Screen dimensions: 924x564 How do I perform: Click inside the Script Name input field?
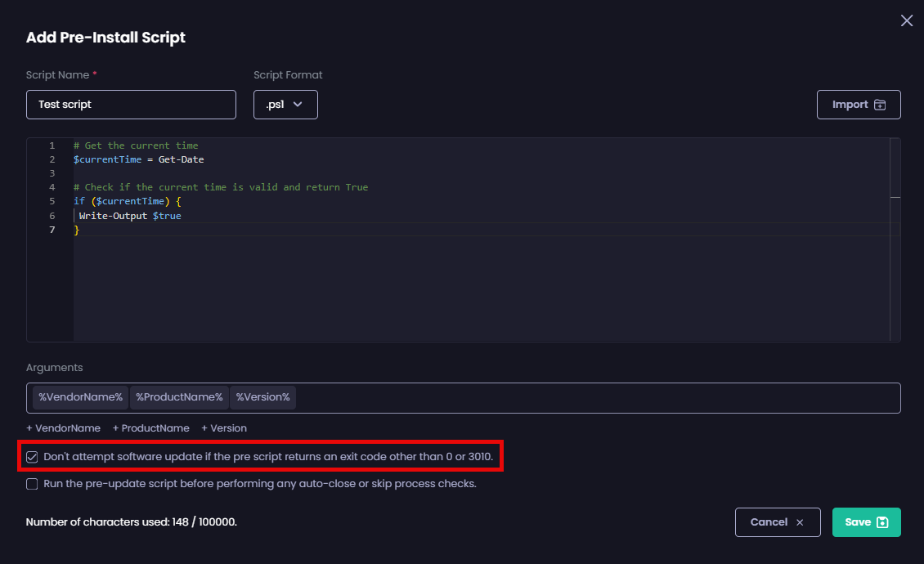click(x=131, y=105)
